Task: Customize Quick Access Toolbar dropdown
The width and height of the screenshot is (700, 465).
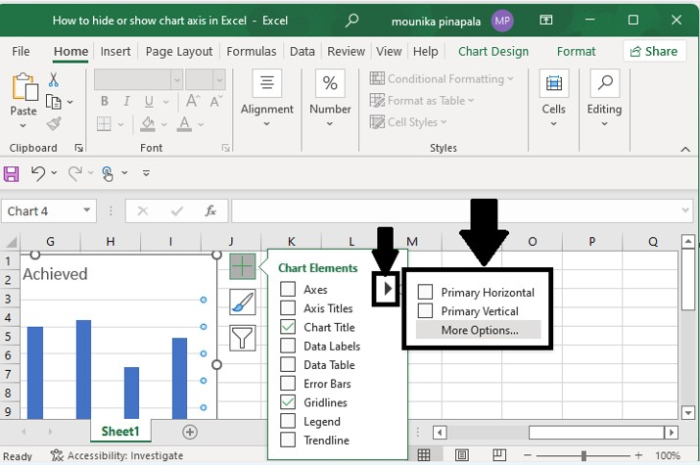Action: click(x=146, y=173)
